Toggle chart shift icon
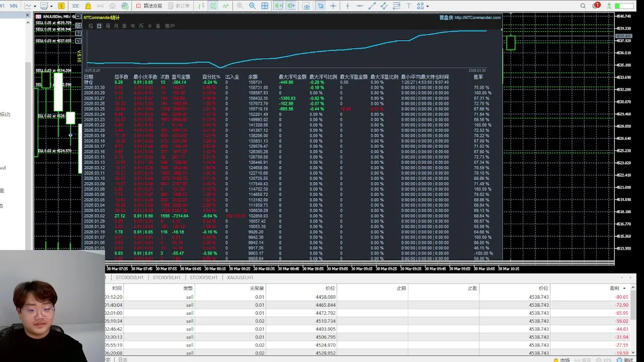The image size is (644, 362). [x=291, y=6]
